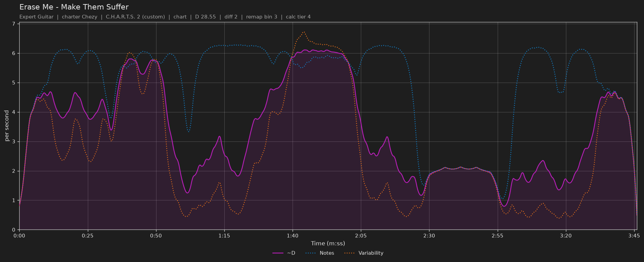644x262 pixels.
Task: Select the "Variability" legend entry
Action: point(364,253)
